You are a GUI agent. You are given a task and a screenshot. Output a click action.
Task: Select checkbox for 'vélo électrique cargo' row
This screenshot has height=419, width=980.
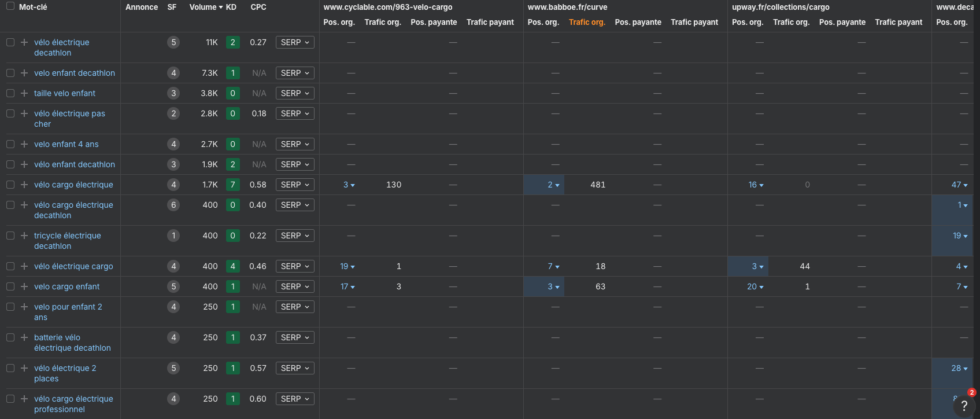10,266
